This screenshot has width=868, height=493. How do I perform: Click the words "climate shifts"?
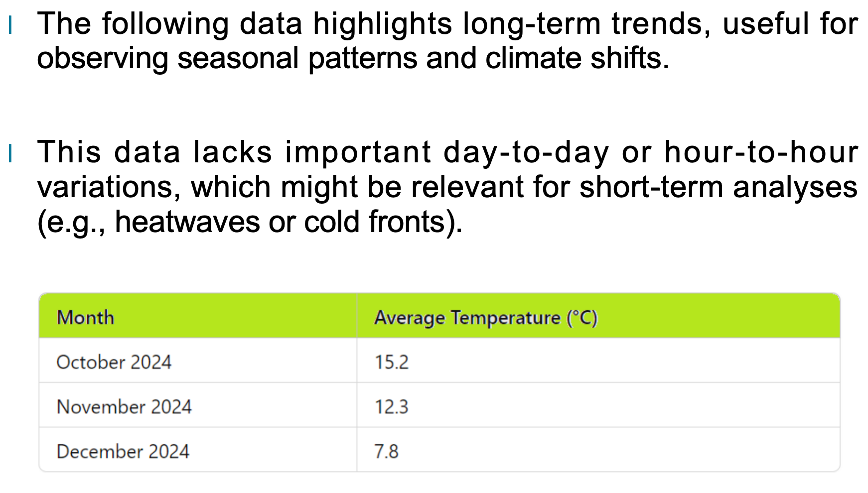(x=577, y=58)
